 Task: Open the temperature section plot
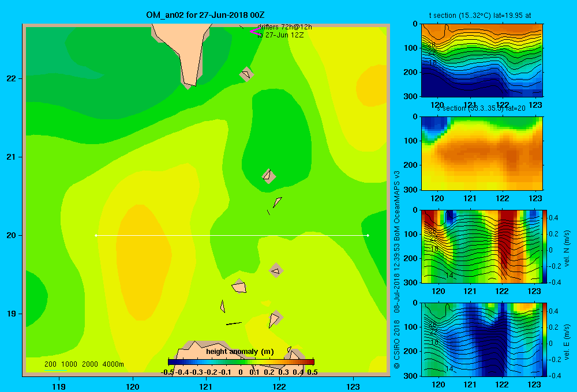coord(482,61)
